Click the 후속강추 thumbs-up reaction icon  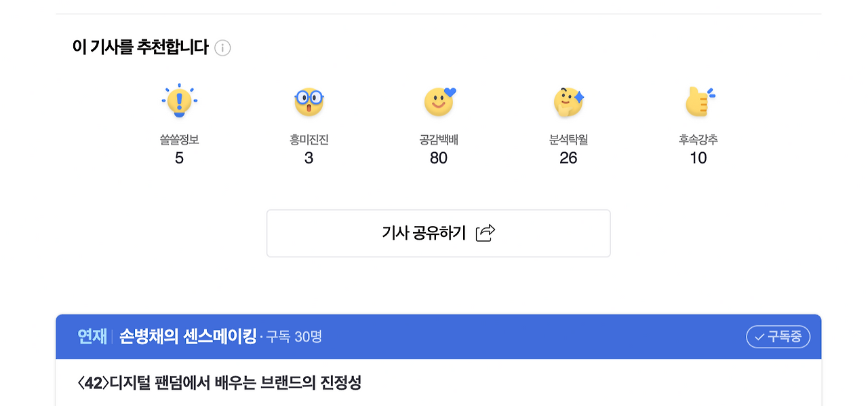pyautogui.click(x=698, y=100)
